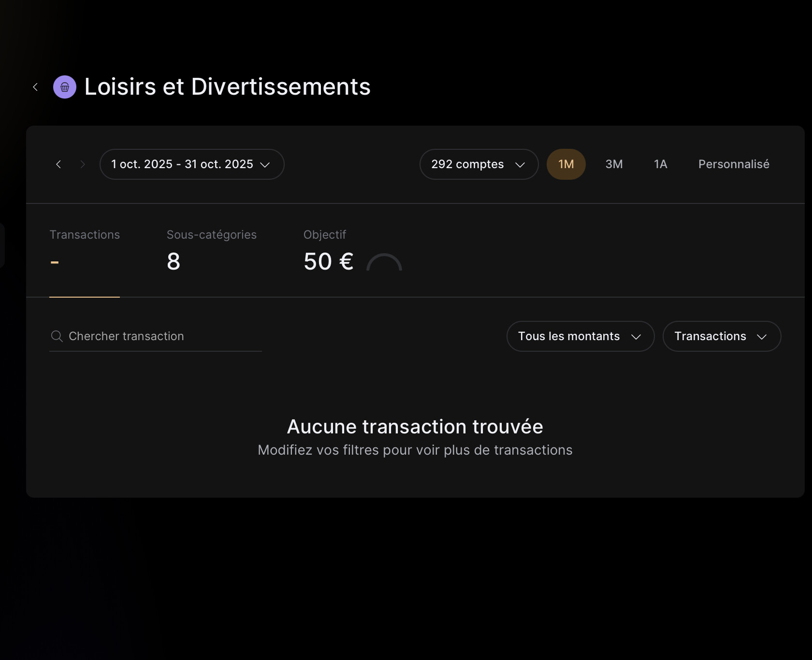Advance to the next period with right arrow

click(x=83, y=164)
